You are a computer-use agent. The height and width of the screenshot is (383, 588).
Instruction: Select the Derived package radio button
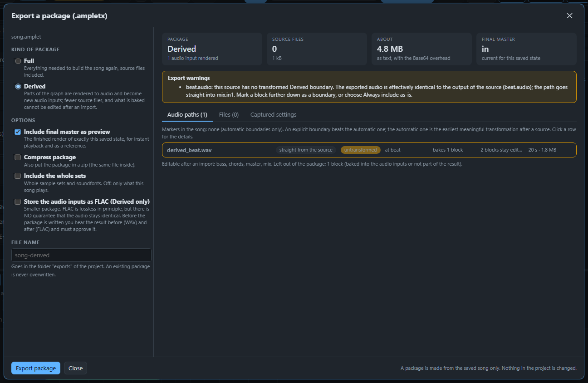pyautogui.click(x=18, y=86)
